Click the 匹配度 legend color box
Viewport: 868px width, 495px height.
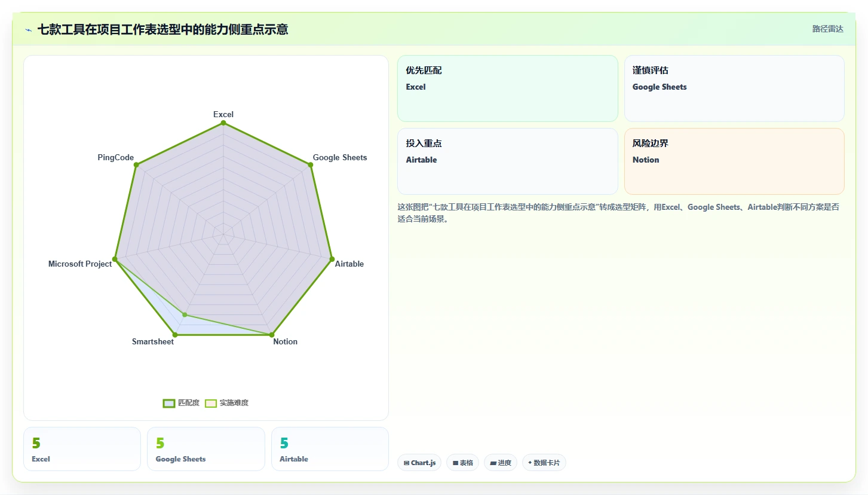(169, 403)
